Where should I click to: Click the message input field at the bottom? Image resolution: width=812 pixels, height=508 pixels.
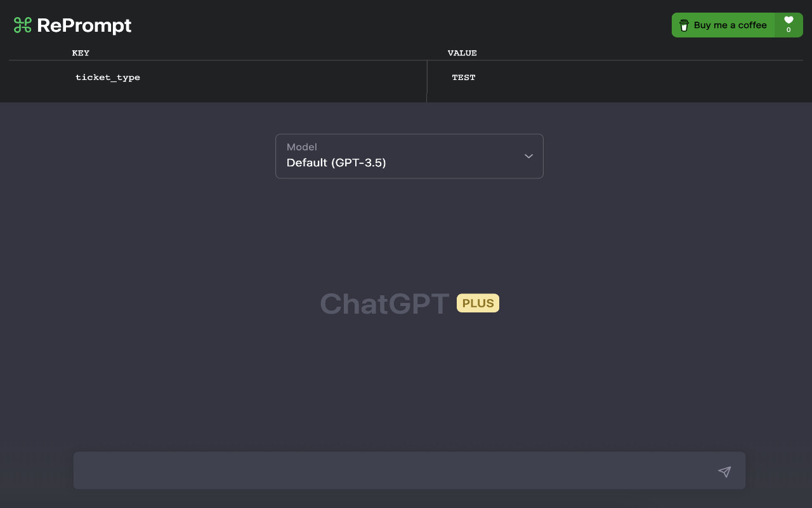381,471
